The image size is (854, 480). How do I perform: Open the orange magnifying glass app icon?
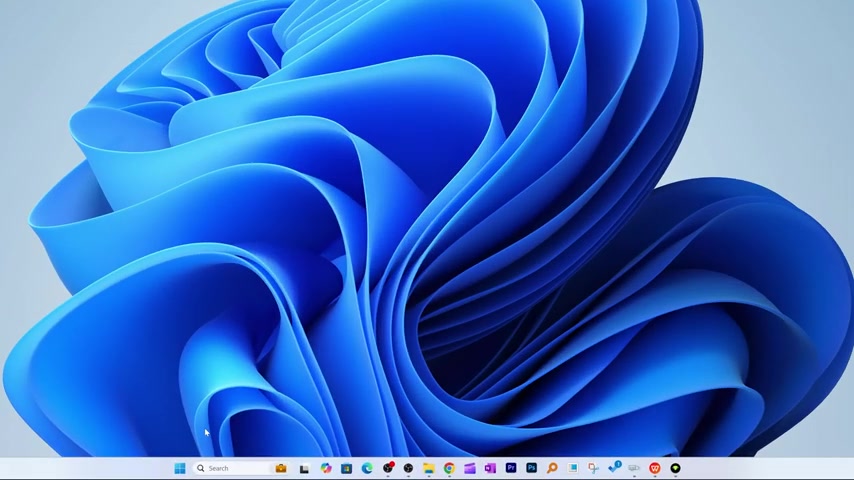pos(552,468)
